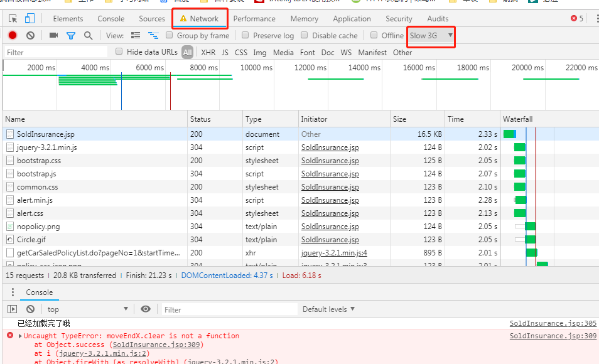
Task: Filter requests by Manifest
Action: pos(372,52)
